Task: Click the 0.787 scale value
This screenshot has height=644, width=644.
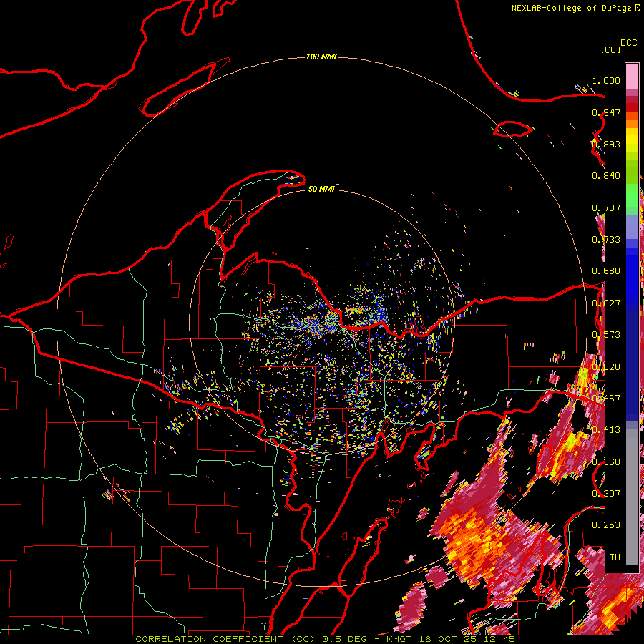Action: 606,208
